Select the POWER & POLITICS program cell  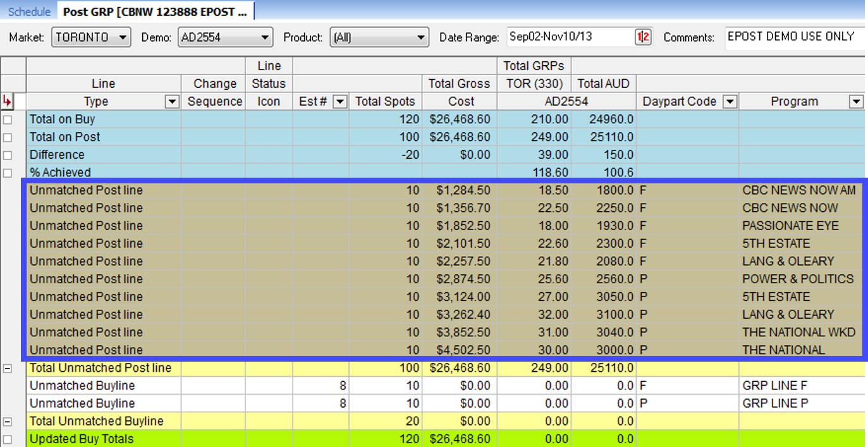click(801, 279)
